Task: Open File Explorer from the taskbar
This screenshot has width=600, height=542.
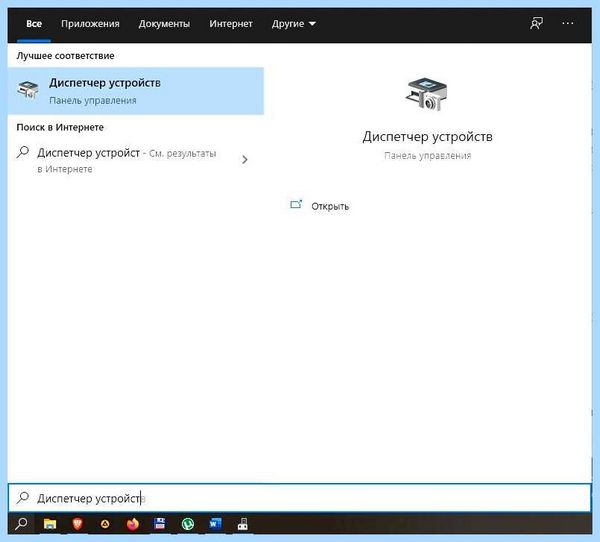Action: [50, 524]
